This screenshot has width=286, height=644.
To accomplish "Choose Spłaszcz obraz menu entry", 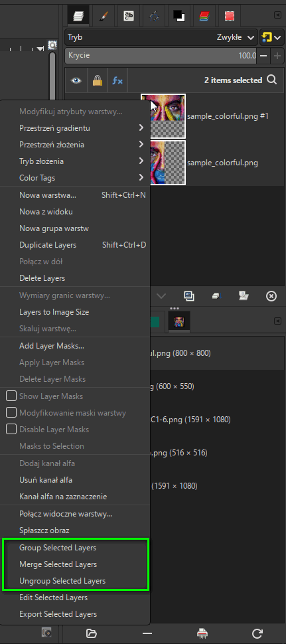I will (x=75, y=530).
